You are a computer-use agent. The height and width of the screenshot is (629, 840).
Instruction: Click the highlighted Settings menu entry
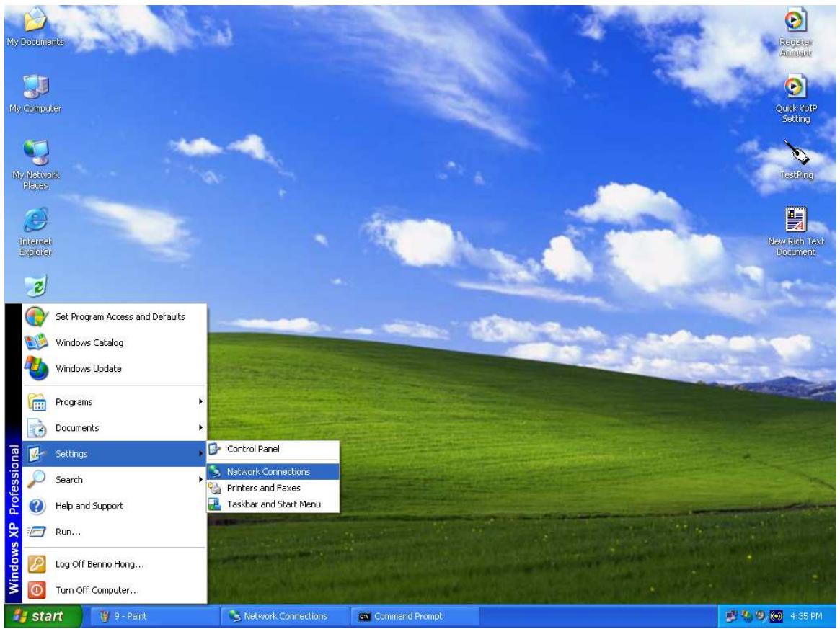point(114,454)
